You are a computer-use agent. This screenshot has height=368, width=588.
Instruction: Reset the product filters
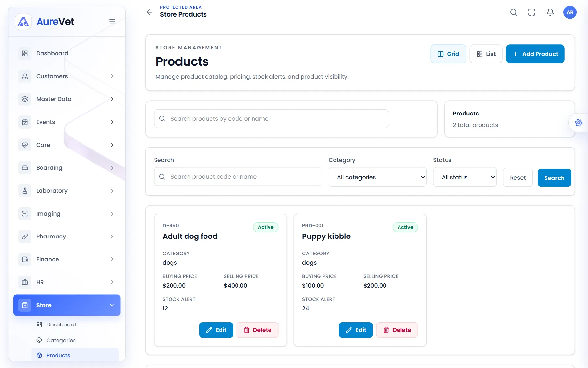tap(518, 178)
